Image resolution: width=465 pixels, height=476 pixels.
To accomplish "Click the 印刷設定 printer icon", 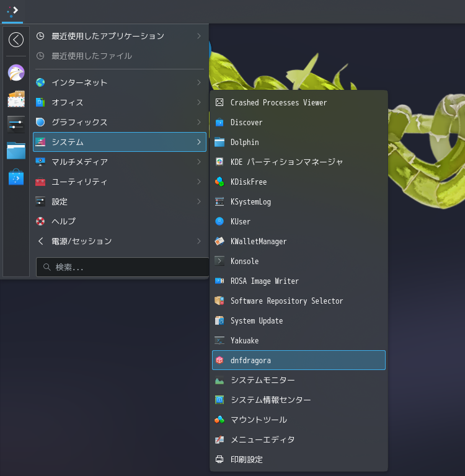I will [219, 459].
